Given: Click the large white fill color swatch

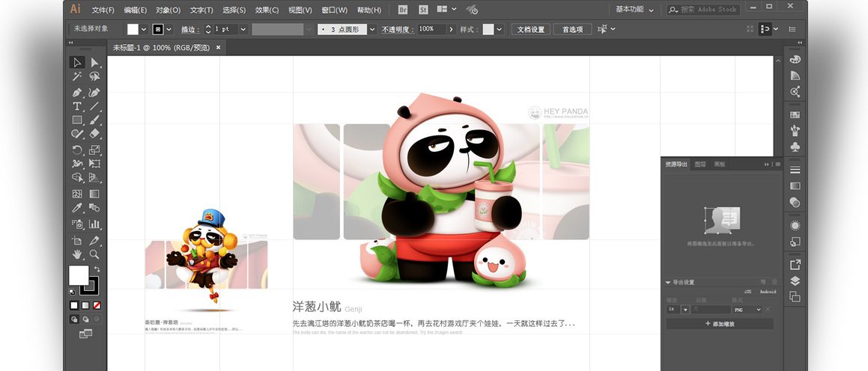Looking at the screenshot, I should (x=79, y=275).
